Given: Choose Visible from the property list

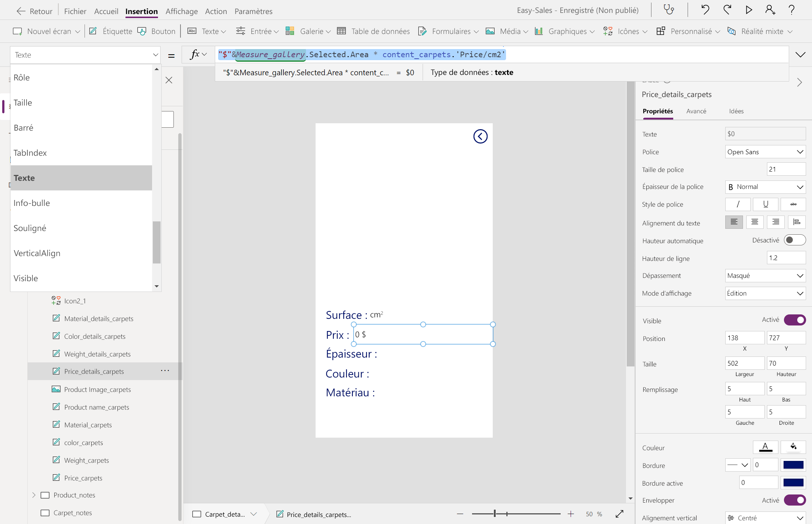Looking at the screenshot, I should 81,278.
